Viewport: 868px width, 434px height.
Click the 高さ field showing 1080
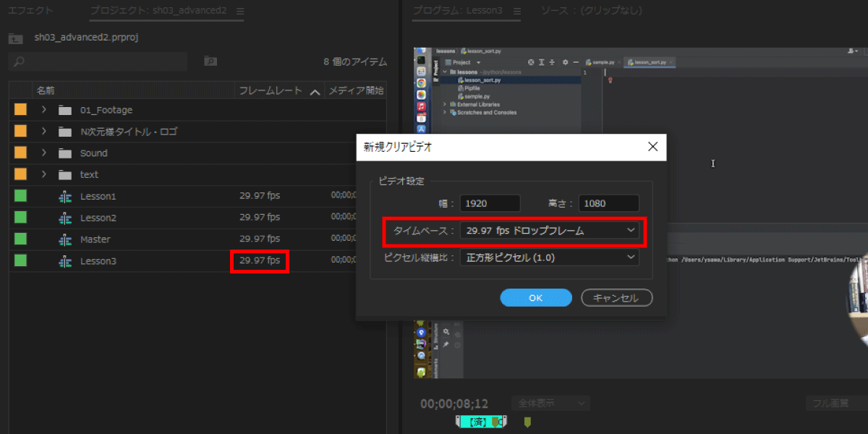[609, 204]
